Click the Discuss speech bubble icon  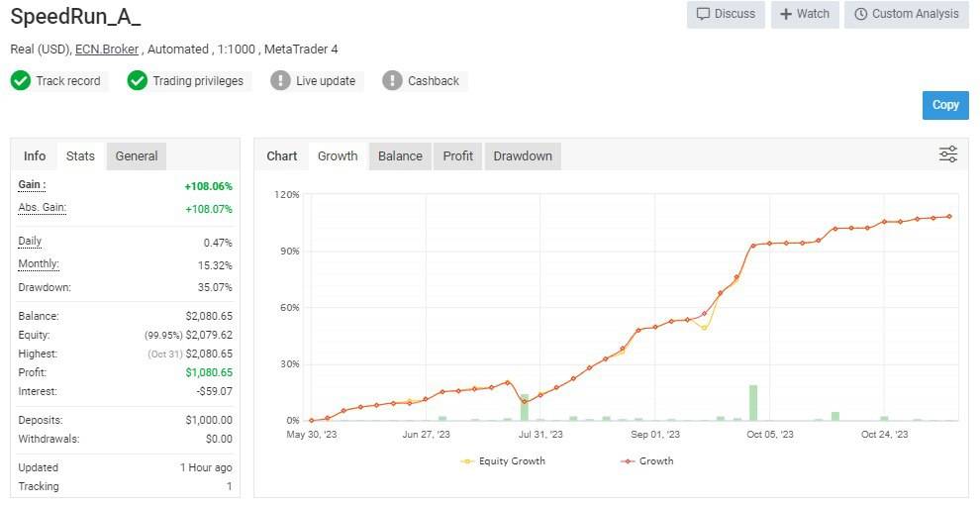click(703, 14)
